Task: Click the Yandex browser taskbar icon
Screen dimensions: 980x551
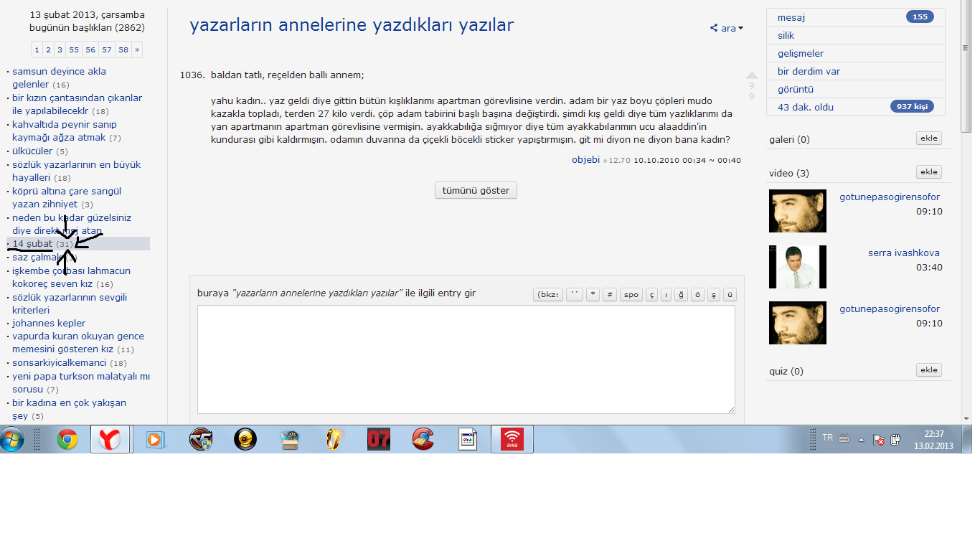Action: [110, 439]
